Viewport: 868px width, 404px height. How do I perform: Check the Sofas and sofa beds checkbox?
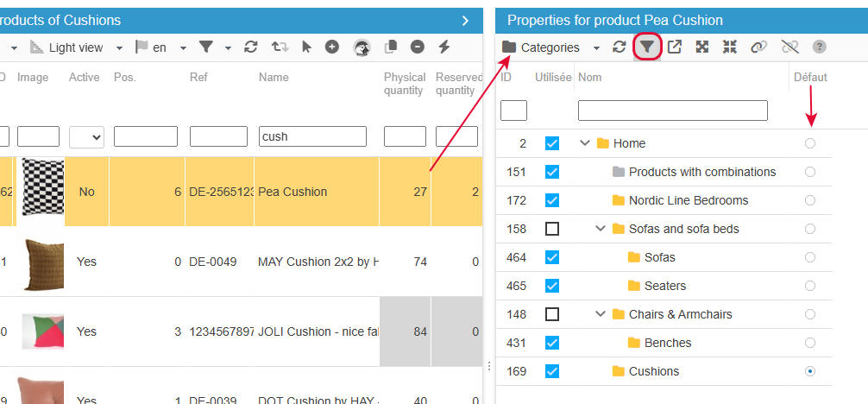tap(552, 229)
